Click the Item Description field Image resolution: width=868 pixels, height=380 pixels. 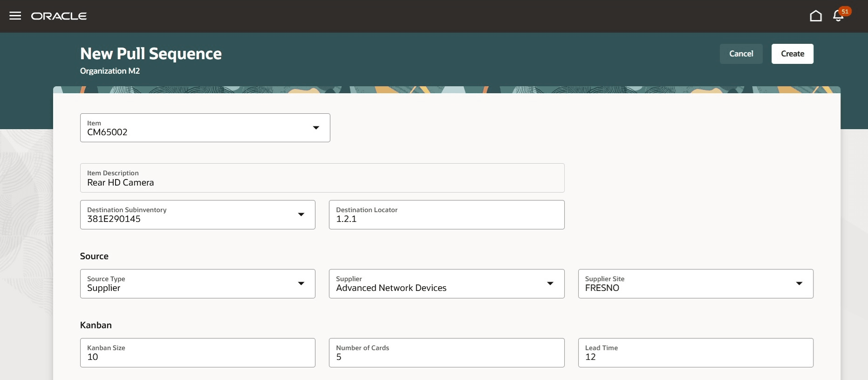[x=322, y=178]
